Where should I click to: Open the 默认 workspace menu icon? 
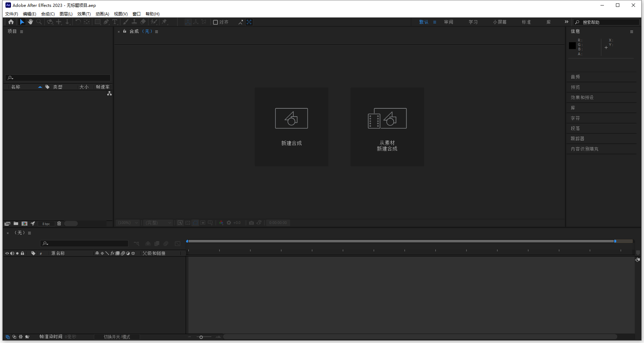(435, 22)
